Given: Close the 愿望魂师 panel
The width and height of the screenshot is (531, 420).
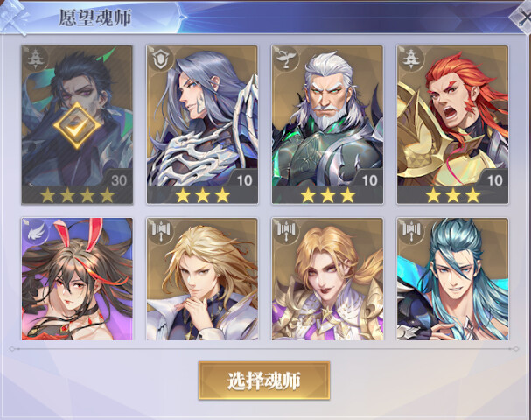Looking at the screenshot, I should [522, 17].
